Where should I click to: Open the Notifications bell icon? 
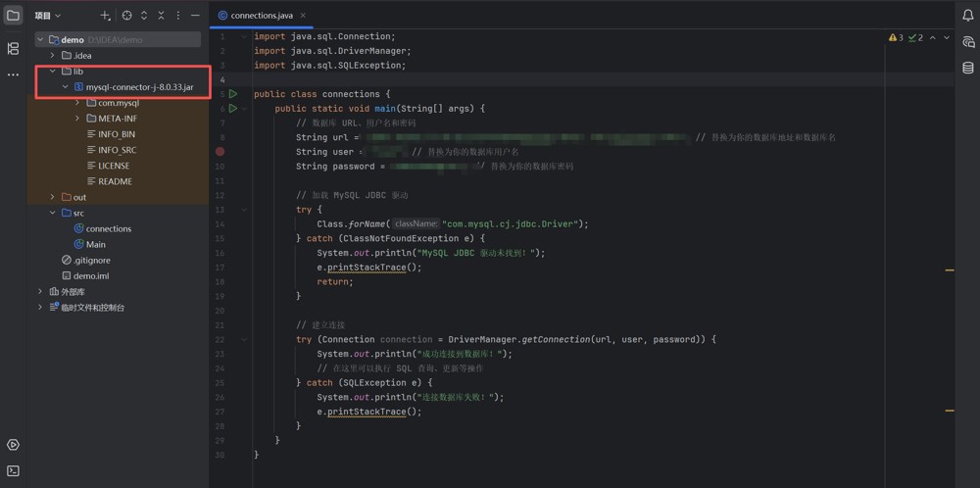tap(967, 16)
